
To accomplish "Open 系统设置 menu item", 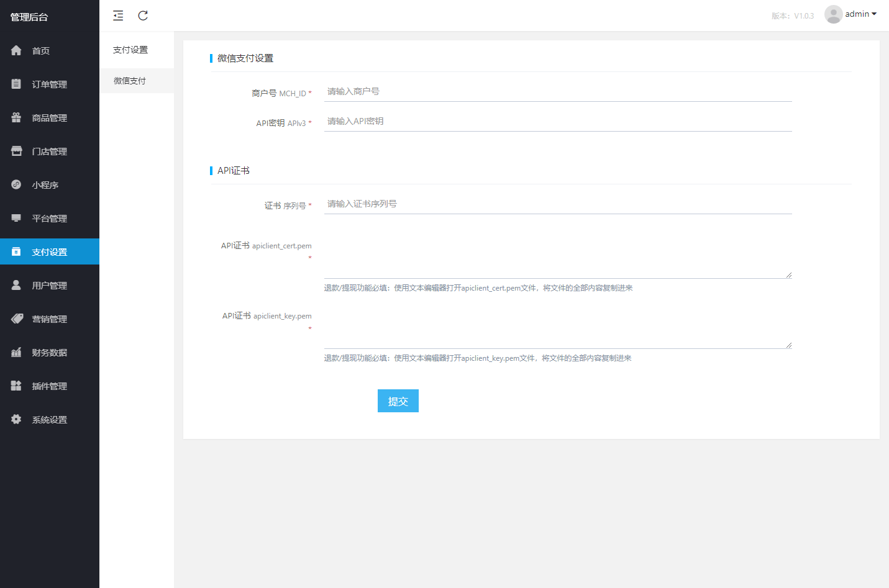I will [50, 419].
